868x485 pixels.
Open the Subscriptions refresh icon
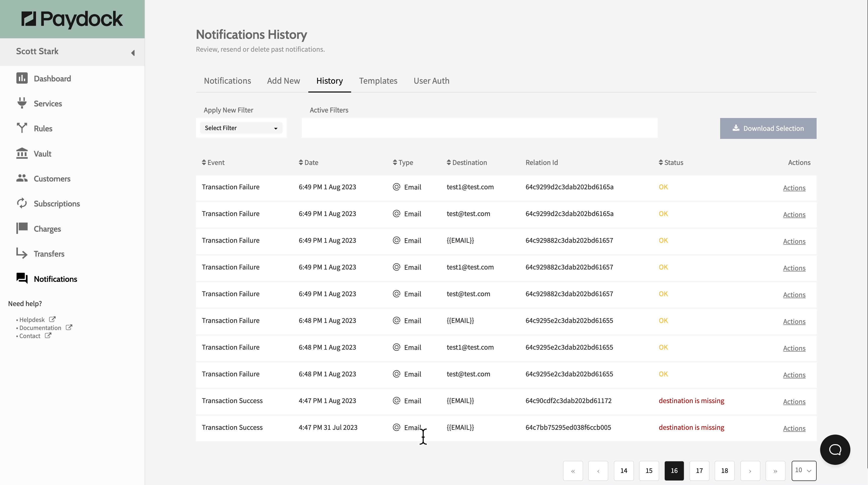click(22, 203)
